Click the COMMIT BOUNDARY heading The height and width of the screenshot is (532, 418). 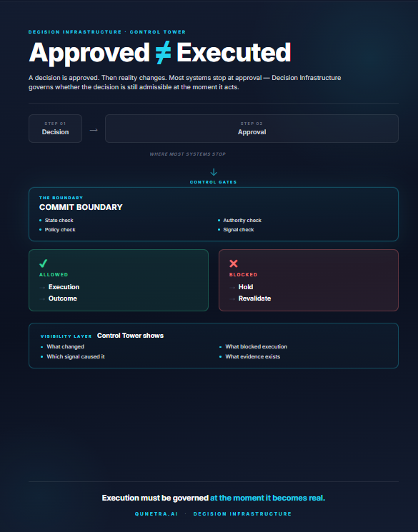(x=81, y=207)
